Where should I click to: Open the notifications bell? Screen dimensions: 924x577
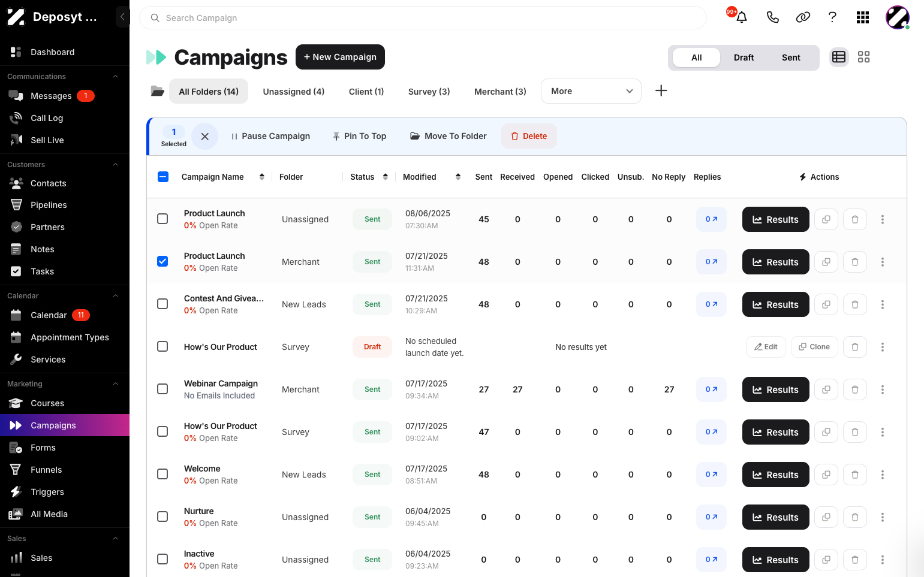pos(742,17)
